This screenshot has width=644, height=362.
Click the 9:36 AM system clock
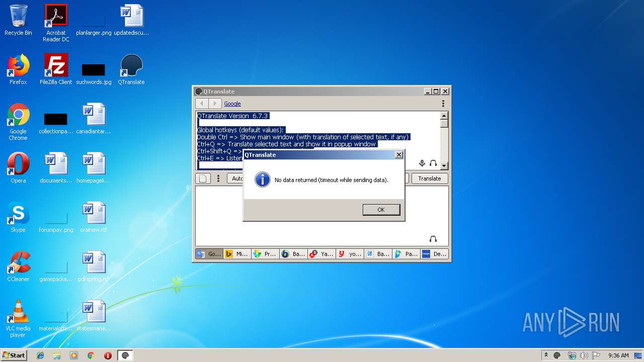(618, 355)
